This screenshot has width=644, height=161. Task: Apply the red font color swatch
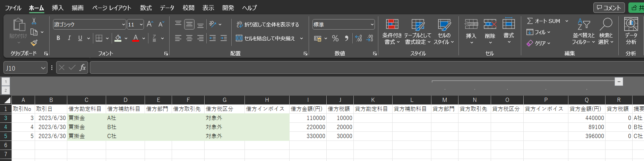(x=136, y=38)
